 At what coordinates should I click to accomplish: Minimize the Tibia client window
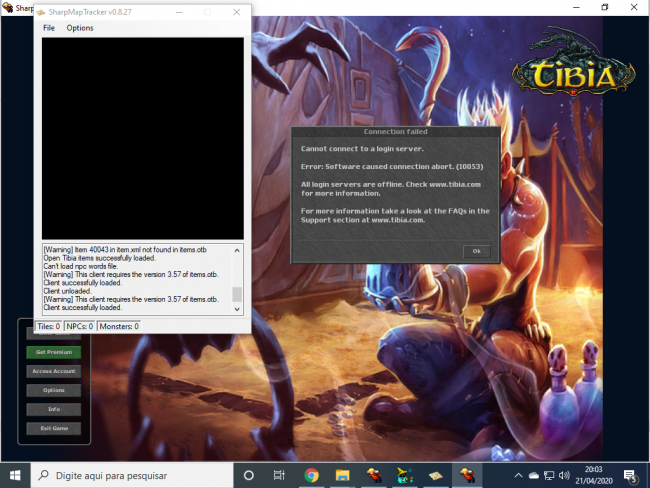click(x=576, y=7)
